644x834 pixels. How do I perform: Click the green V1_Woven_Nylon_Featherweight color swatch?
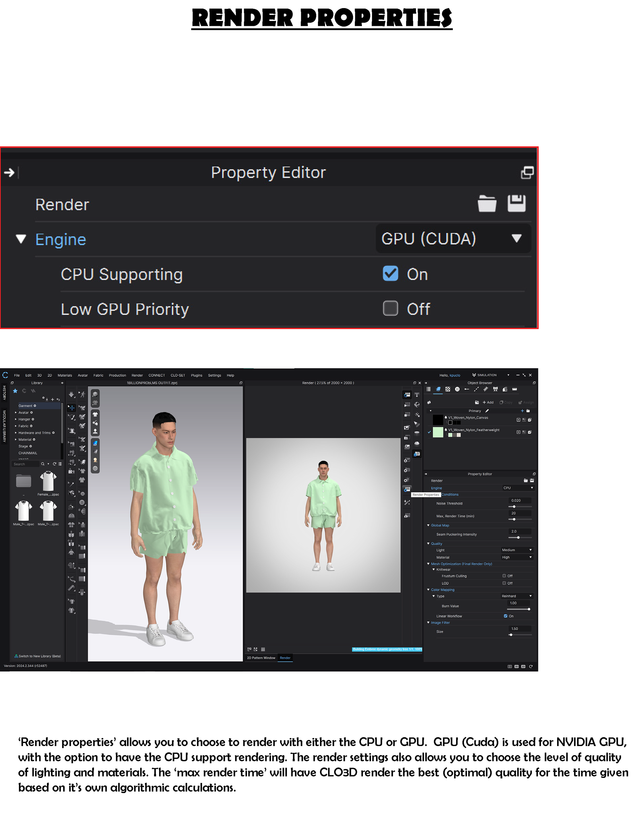(438, 432)
